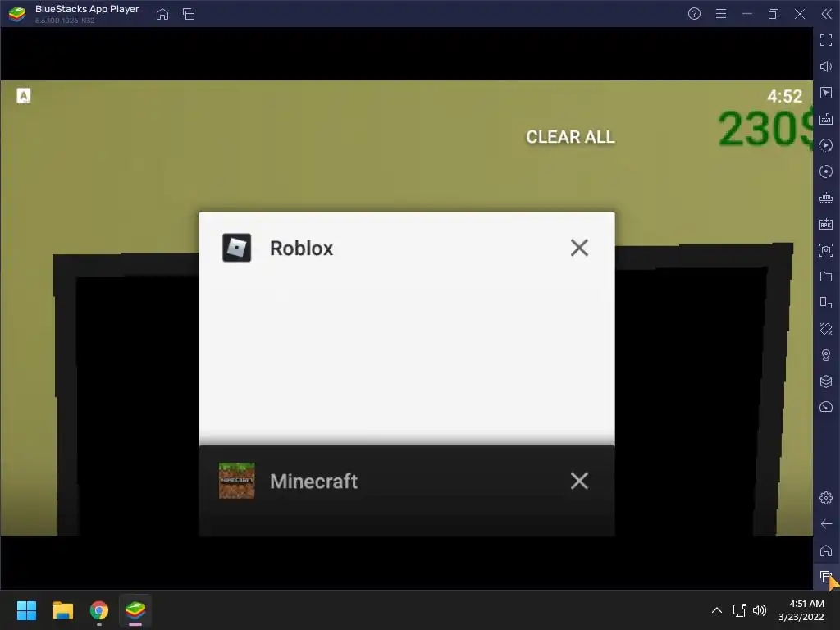The image size is (840, 630).
Task: Open taskbar volume control
Action: [x=760, y=610]
